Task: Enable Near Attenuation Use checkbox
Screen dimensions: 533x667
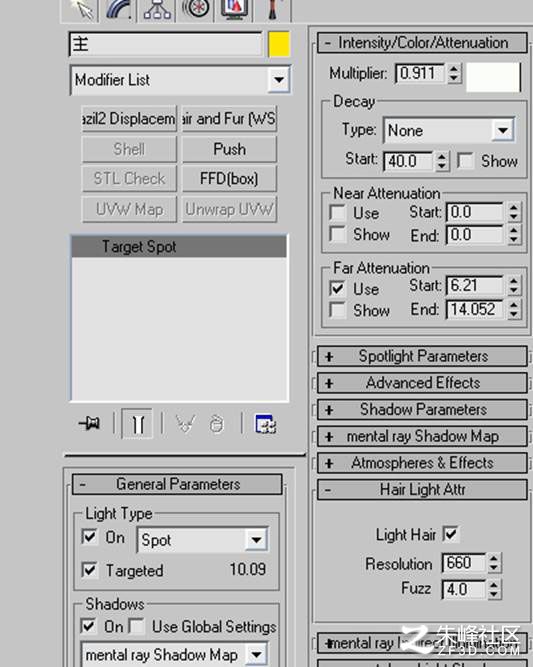Action: point(337,213)
